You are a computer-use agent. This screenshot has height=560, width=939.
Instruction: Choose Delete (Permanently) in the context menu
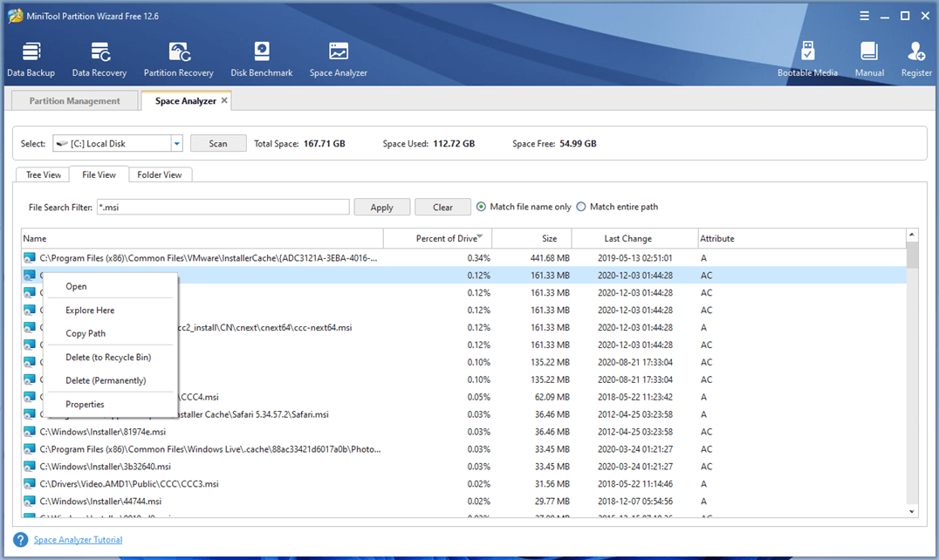106,380
